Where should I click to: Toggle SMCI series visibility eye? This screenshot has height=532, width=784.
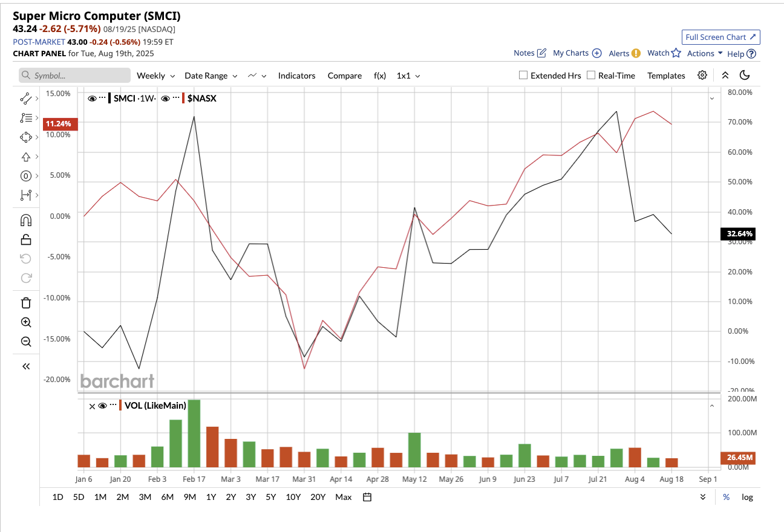click(x=92, y=98)
